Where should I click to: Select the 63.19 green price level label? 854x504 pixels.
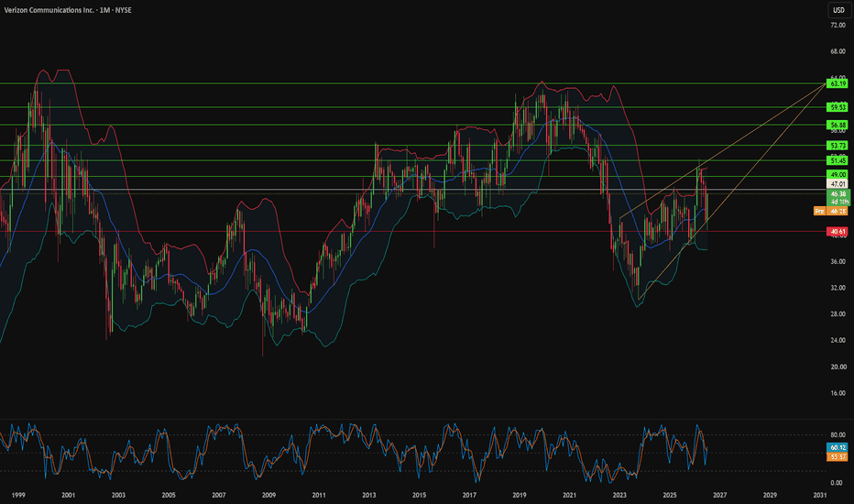coord(838,83)
